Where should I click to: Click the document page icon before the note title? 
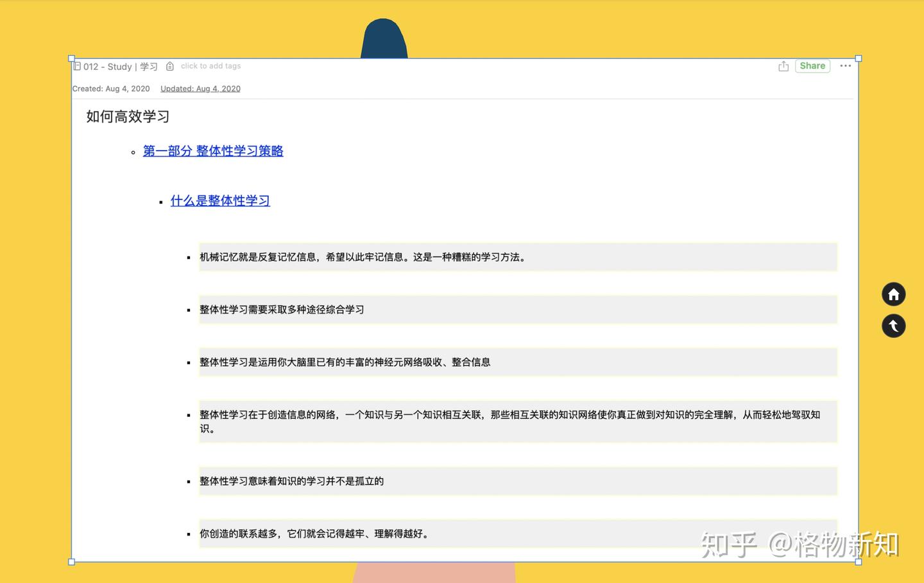coord(77,66)
